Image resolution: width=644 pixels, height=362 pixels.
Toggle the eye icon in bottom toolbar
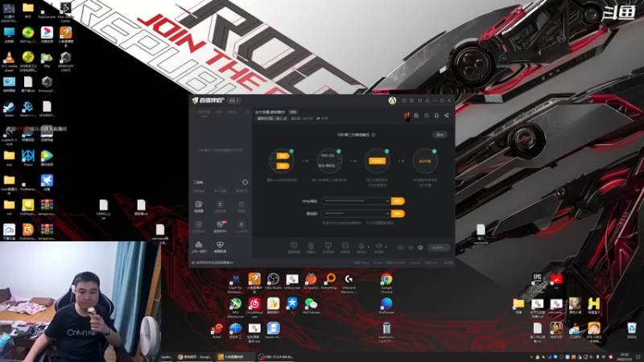[411, 248]
